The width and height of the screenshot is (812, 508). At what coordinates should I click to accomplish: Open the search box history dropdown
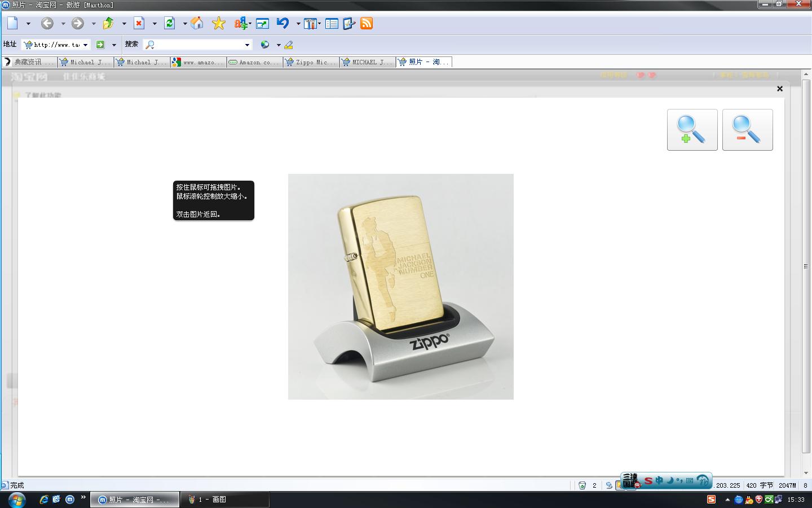tap(247, 45)
